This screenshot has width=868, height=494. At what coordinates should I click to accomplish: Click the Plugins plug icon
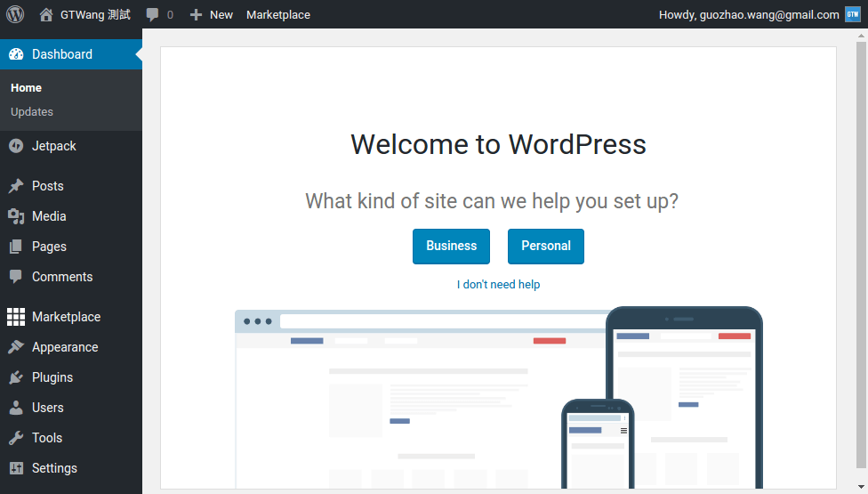(x=16, y=377)
